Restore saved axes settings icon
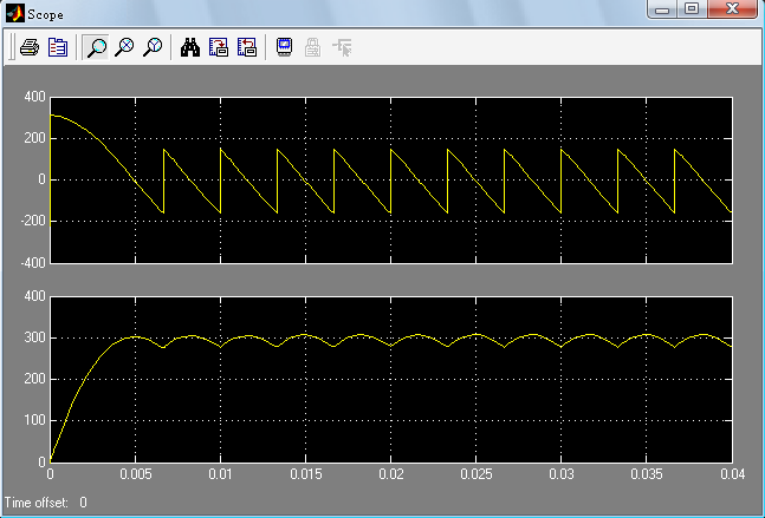The height and width of the screenshot is (518, 765). pos(246,47)
